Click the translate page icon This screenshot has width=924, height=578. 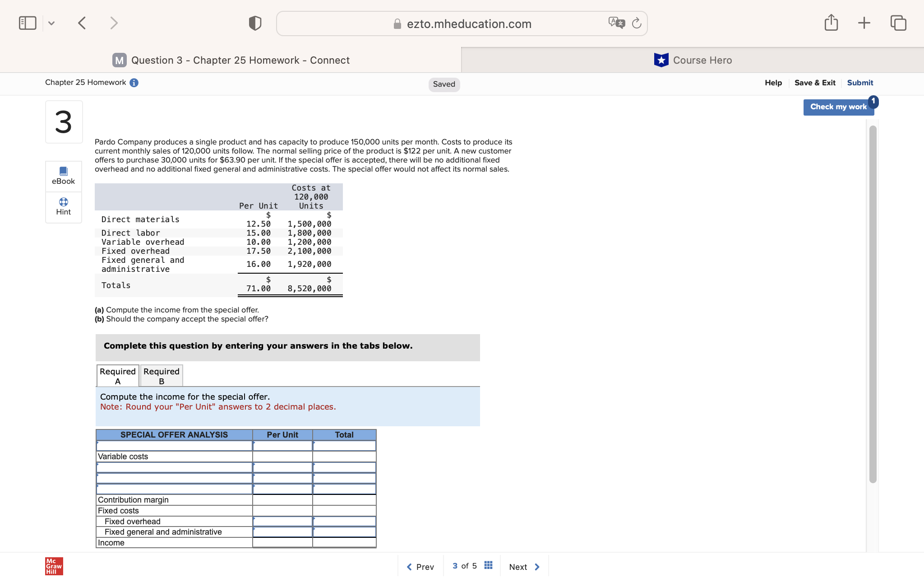pos(616,23)
